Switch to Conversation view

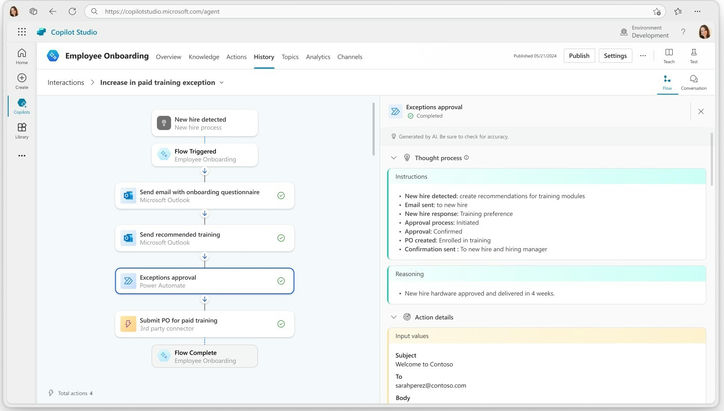click(x=693, y=82)
